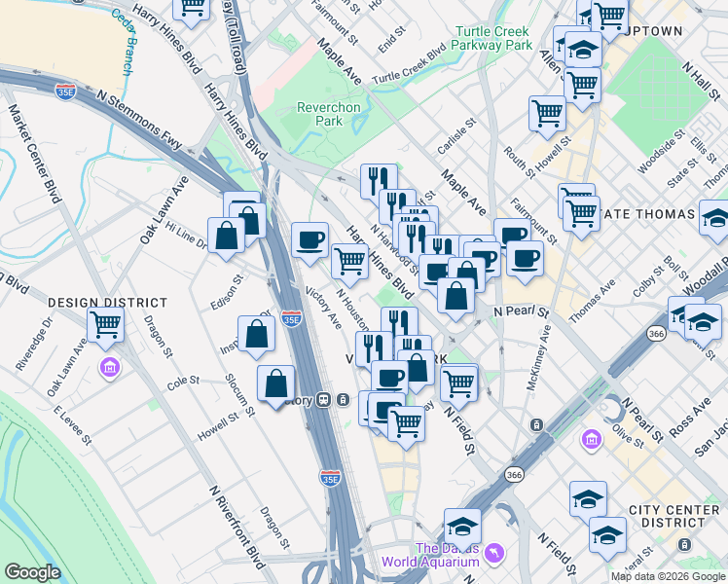Select the graduation cap marker near The Dallas World Aquarium

coord(462,527)
